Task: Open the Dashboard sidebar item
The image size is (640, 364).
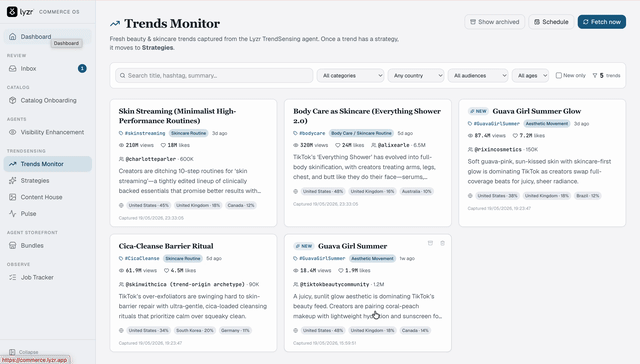Action: 47,36
